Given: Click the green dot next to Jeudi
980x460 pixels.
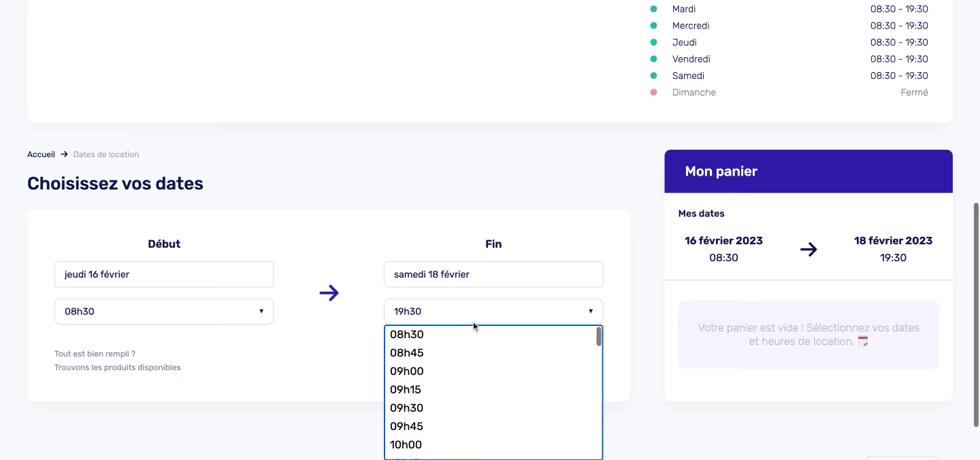Looking at the screenshot, I should point(654,42).
